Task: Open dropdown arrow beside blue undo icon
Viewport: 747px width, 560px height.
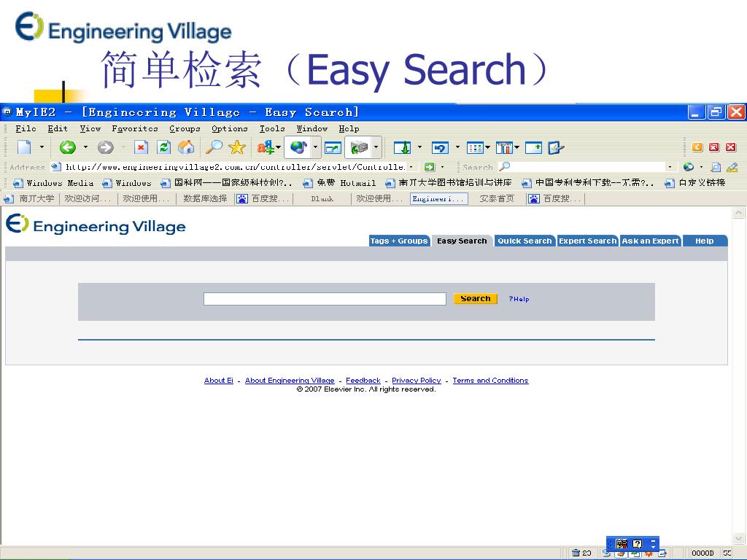Action: [457, 147]
